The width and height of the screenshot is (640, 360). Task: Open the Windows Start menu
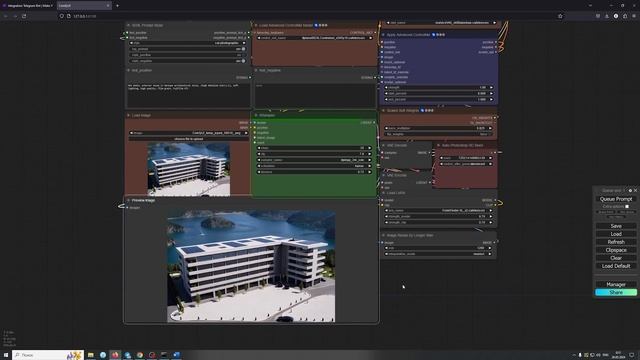6,355
